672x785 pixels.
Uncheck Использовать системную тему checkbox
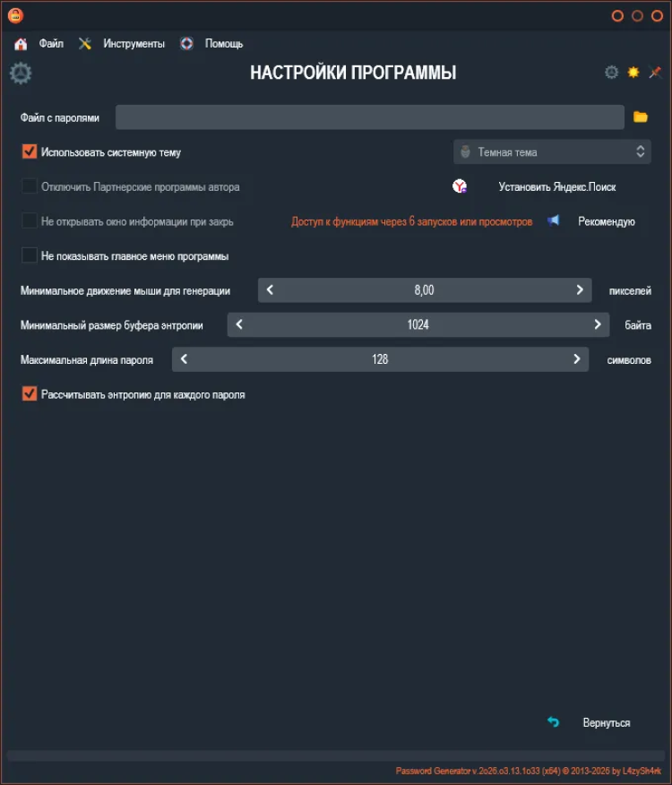[30, 152]
